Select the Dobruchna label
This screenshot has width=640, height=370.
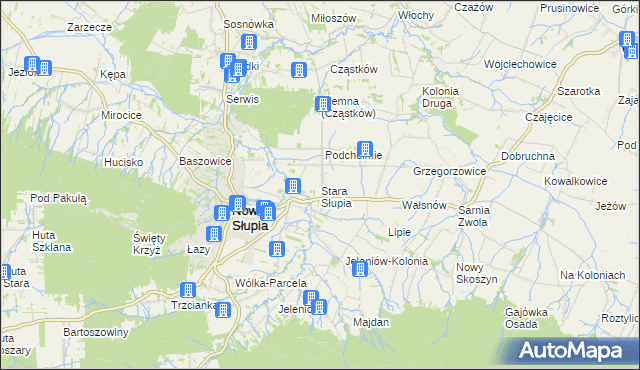click(528, 157)
